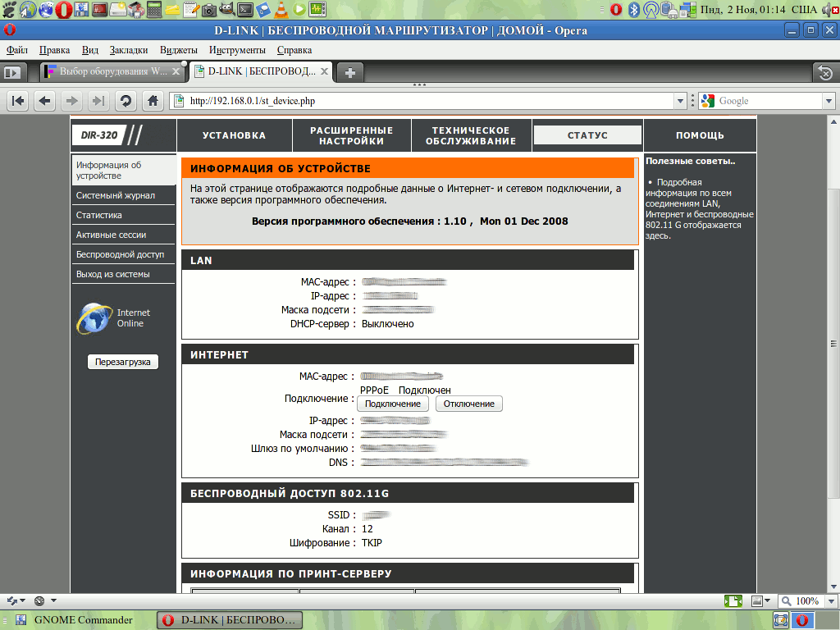
Task: Launch VLC media player cone icon
Action: (x=281, y=9)
